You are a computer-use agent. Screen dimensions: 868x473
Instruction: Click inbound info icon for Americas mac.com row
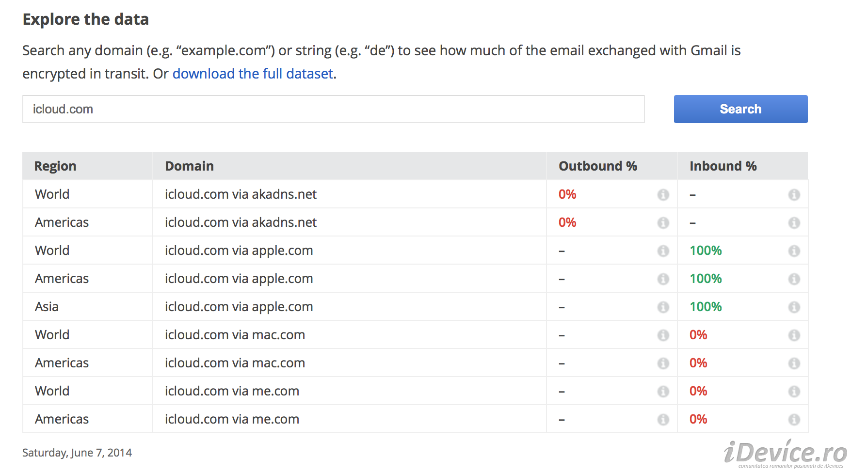(x=794, y=363)
